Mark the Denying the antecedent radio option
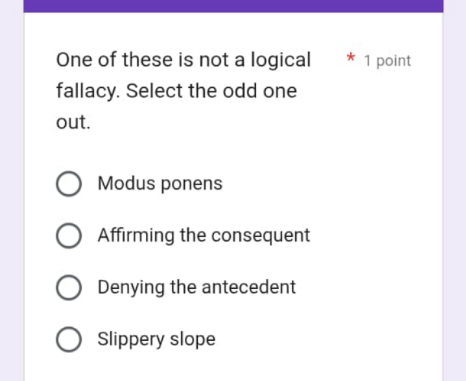This screenshot has height=381, width=466. tap(69, 287)
